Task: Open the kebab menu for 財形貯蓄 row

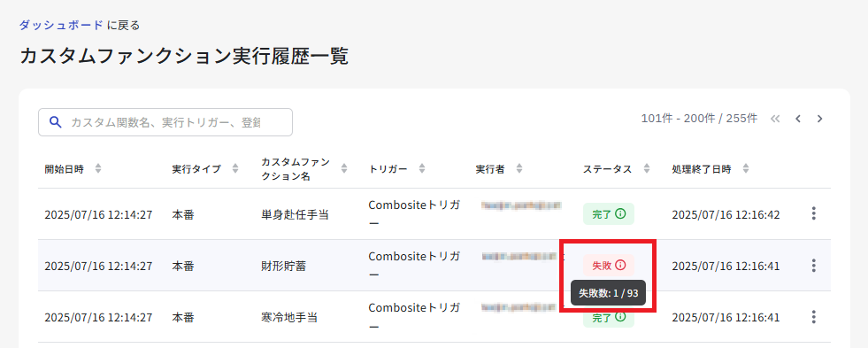Action: tap(813, 266)
